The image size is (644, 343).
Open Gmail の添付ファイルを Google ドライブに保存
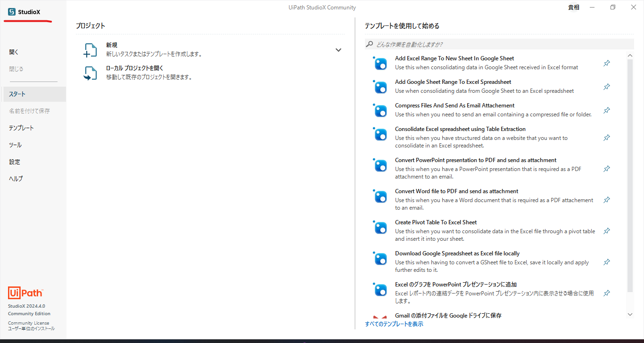[448, 316]
